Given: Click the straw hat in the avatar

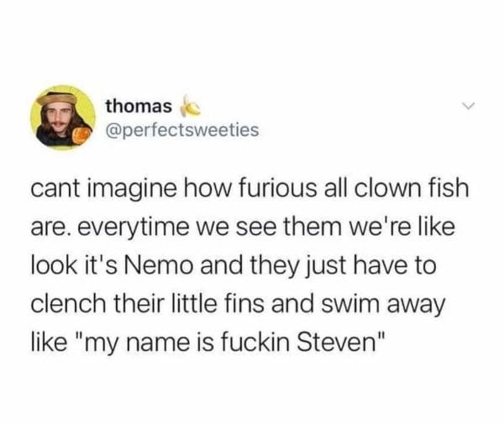Looking at the screenshot, I should click(57, 97).
